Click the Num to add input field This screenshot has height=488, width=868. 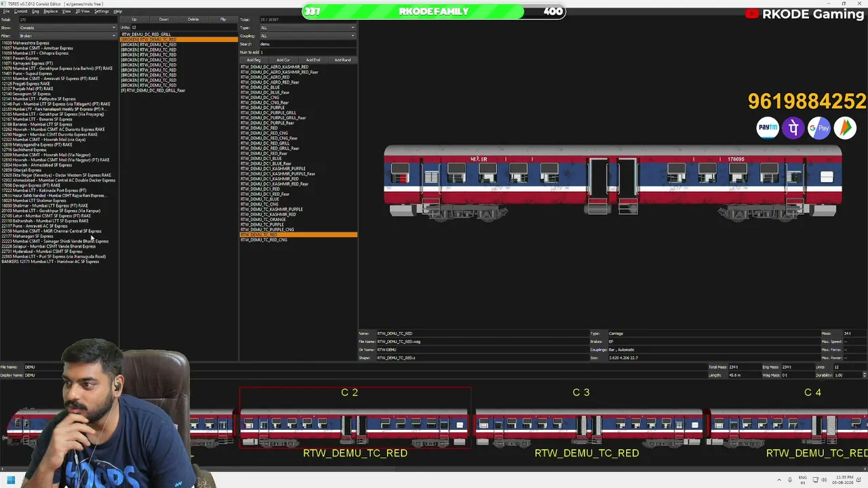(x=308, y=52)
